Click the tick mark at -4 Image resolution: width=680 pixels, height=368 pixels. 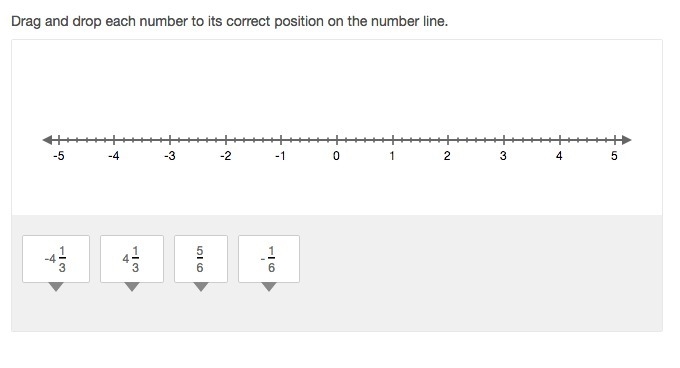click(114, 140)
